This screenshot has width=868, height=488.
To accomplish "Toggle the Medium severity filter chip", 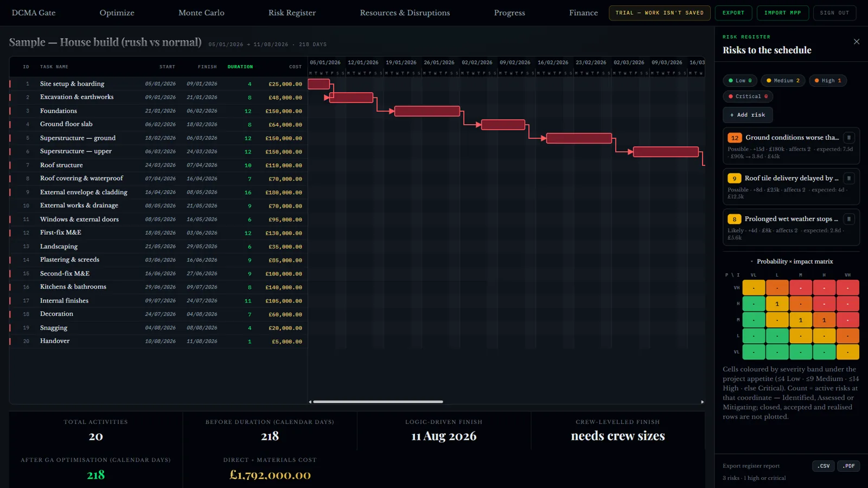I will coord(783,81).
